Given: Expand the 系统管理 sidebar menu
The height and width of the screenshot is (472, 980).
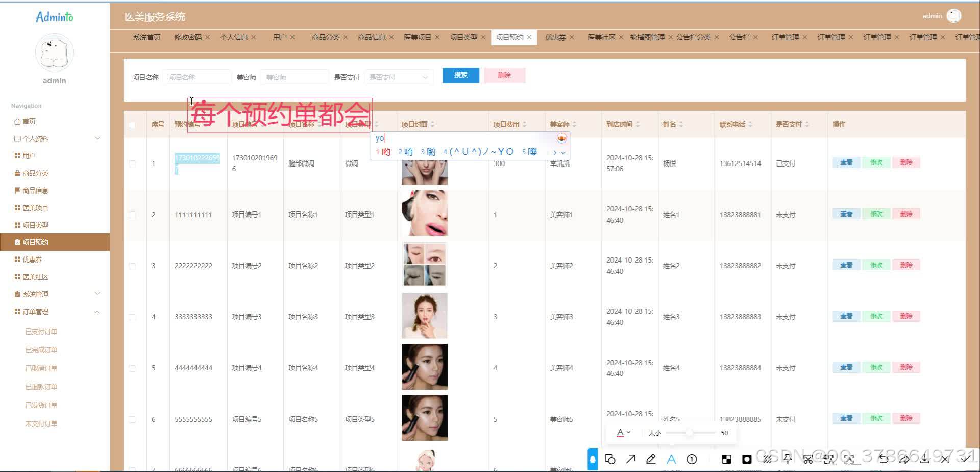Looking at the screenshot, I should click(x=55, y=294).
